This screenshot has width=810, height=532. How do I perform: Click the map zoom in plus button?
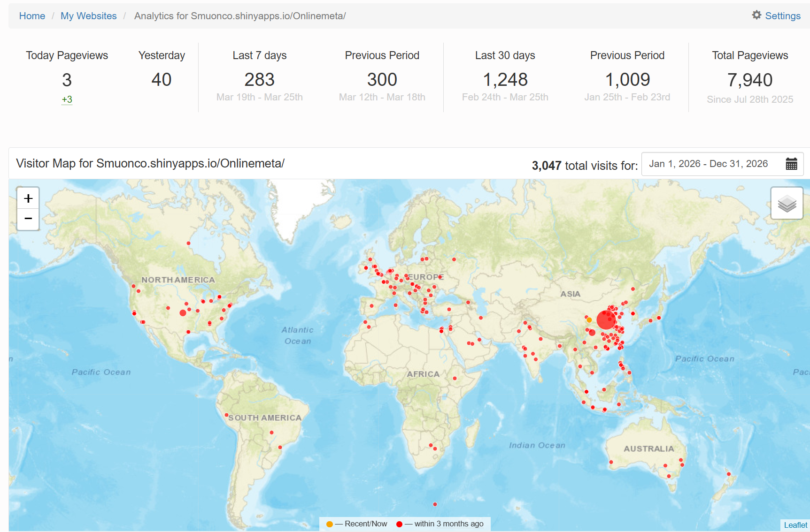pos(28,198)
